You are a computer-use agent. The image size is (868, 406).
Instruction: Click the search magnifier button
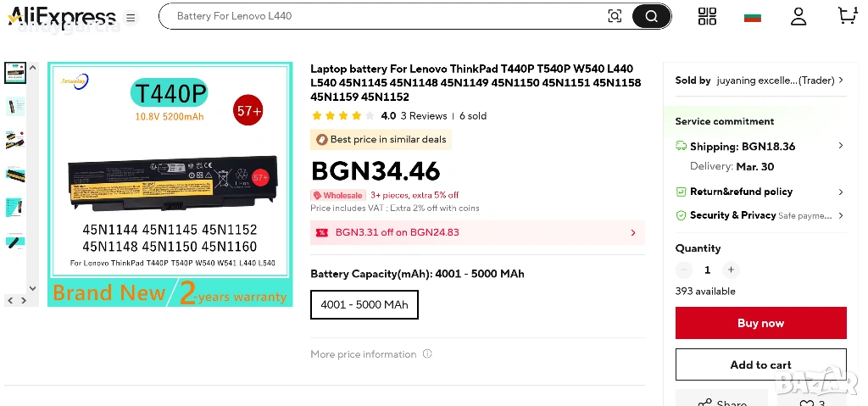[651, 16]
